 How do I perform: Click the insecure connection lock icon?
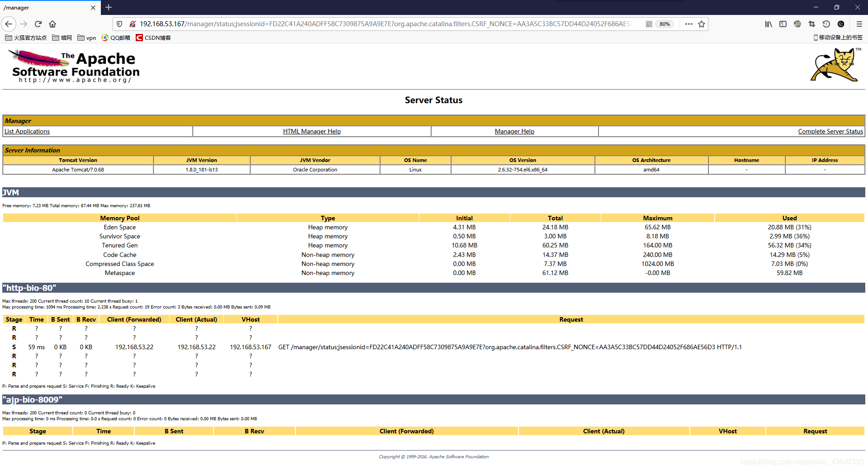pyautogui.click(x=132, y=24)
